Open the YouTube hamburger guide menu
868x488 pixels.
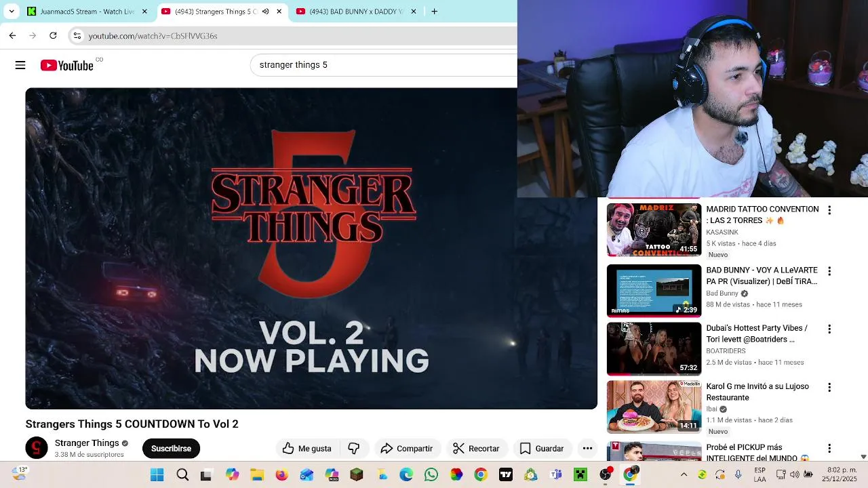click(20, 65)
